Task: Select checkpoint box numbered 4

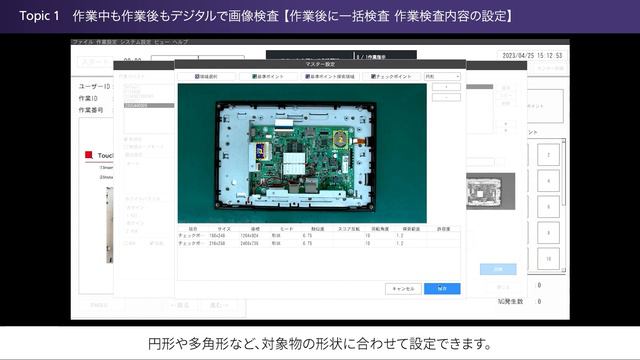Action: pyautogui.click(x=548, y=180)
